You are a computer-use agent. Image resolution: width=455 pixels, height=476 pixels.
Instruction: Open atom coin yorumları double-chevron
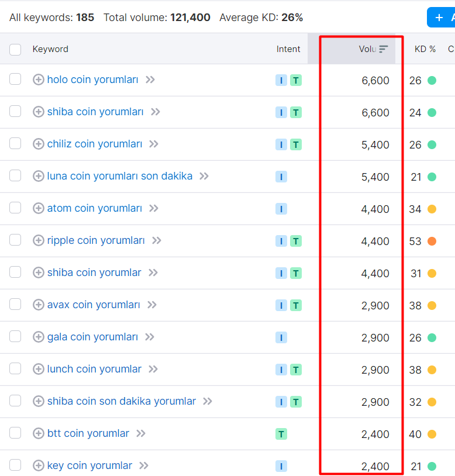click(154, 209)
